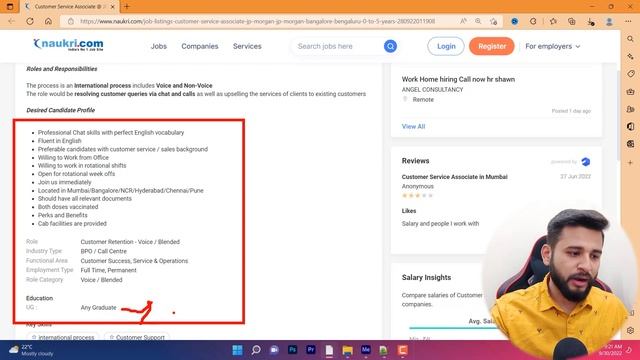Open the Edge sidebar Office icon

631,127
